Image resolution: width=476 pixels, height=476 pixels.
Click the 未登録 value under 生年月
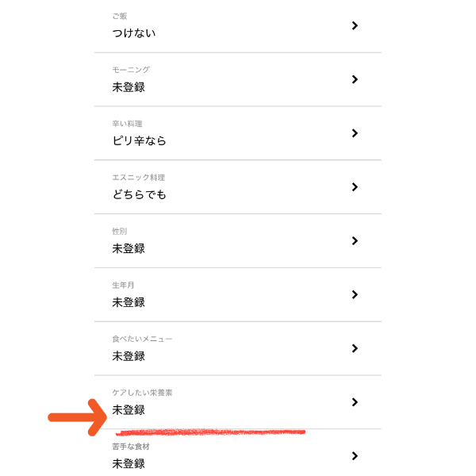tap(129, 302)
